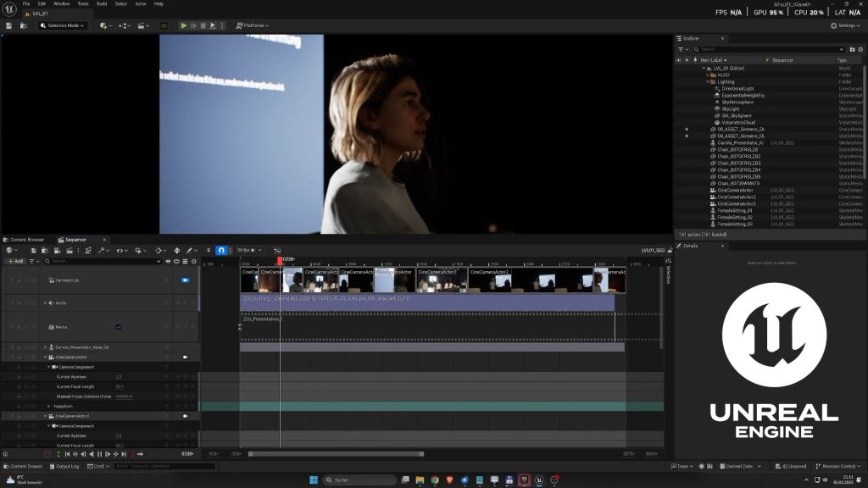Open Sequencer actions wrench menu

click(x=103, y=251)
